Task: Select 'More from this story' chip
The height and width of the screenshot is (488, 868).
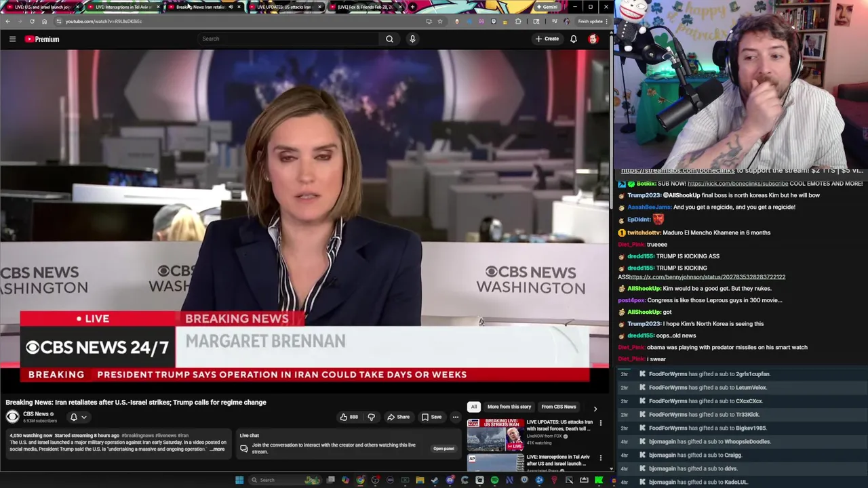Action: coord(509,407)
